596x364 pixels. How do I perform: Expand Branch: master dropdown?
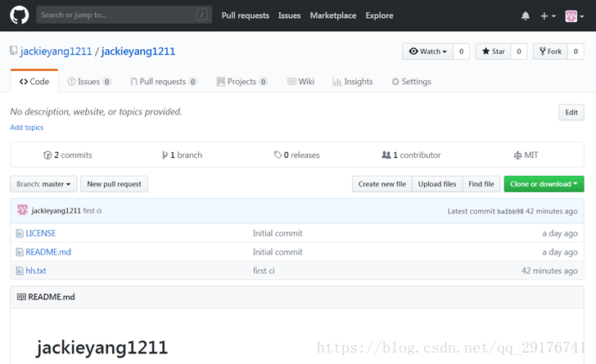coord(43,184)
